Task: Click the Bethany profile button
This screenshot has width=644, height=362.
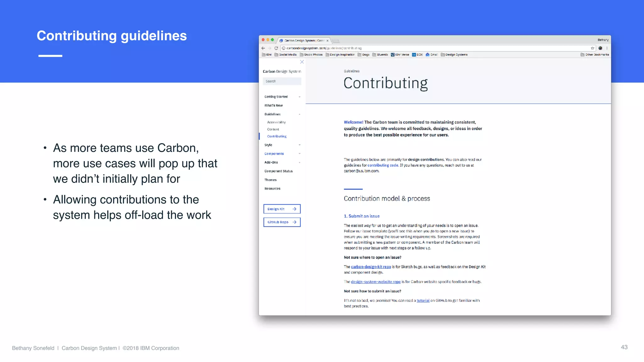Action: (x=603, y=40)
